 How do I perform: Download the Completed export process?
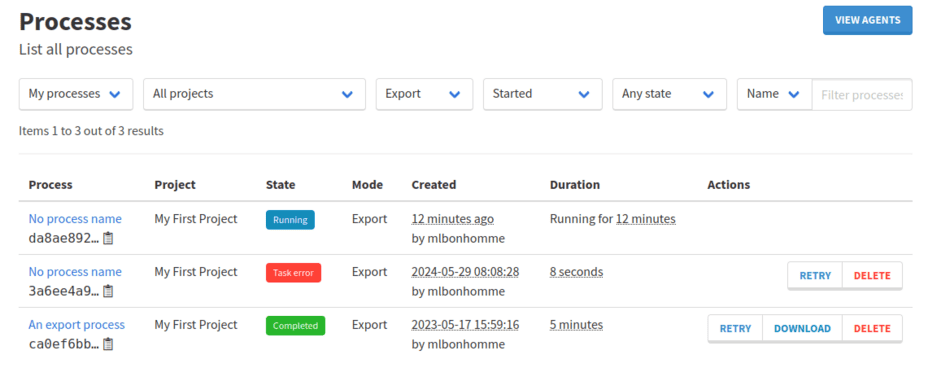click(802, 328)
